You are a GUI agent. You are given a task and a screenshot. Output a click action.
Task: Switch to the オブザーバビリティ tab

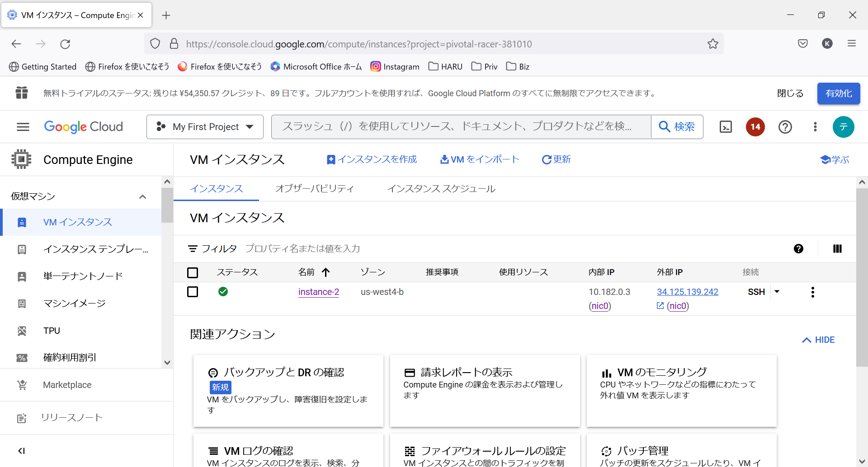click(x=315, y=189)
